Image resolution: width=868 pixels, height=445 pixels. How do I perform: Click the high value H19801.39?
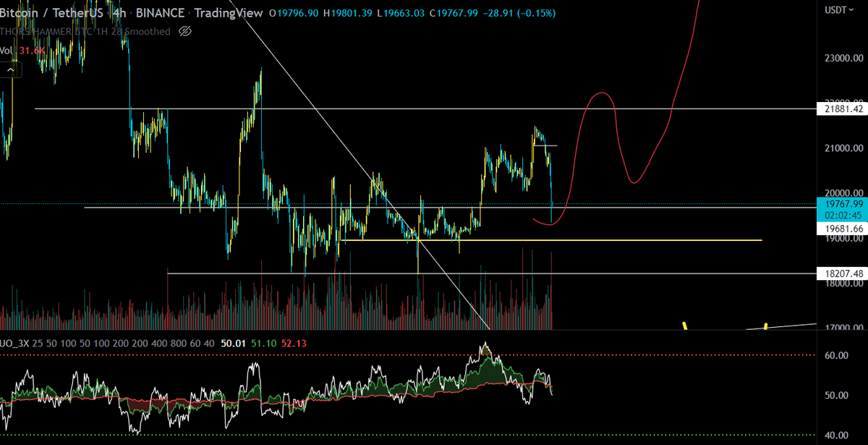349,13
